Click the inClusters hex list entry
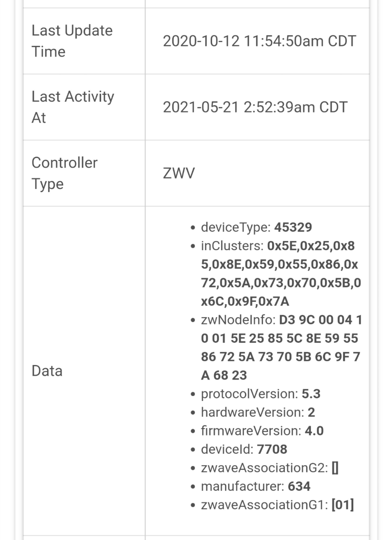 pyautogui.click(x=281, y=273)
